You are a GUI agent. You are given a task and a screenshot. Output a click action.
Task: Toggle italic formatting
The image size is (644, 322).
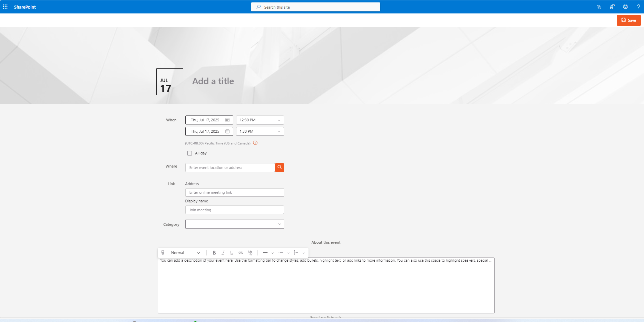tap(223, 253)
